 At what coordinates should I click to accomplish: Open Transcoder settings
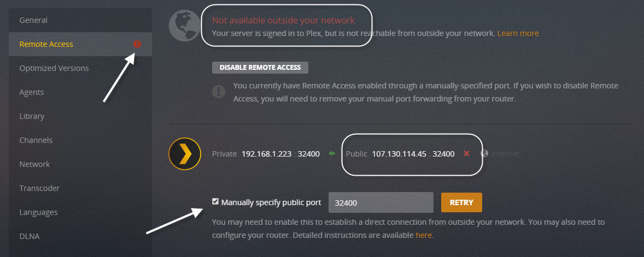tap(39, 188)
